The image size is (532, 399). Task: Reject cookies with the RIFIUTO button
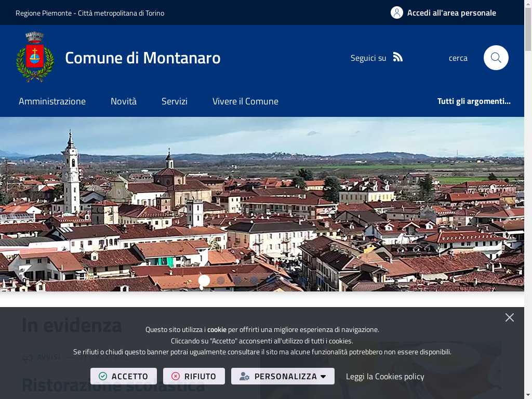194,376
